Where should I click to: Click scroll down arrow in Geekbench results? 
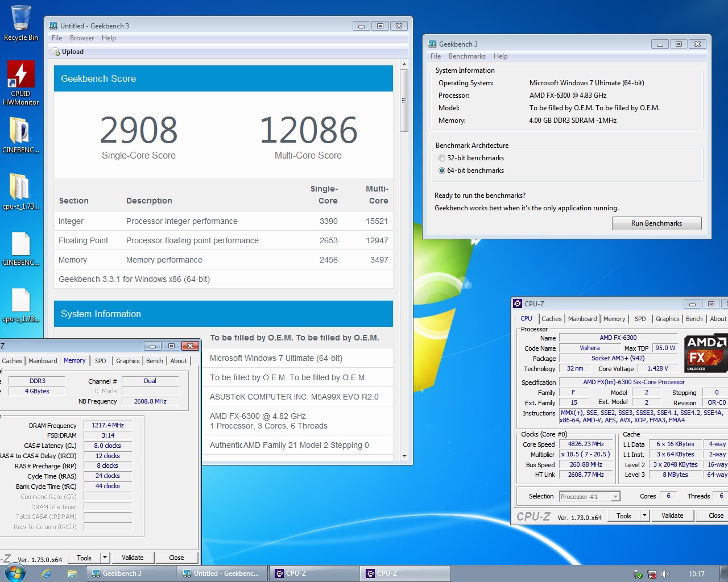404,456
